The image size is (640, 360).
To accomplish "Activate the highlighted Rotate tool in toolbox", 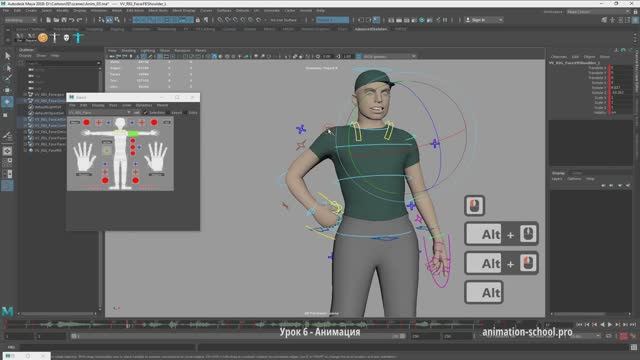I will coord(7,102).
